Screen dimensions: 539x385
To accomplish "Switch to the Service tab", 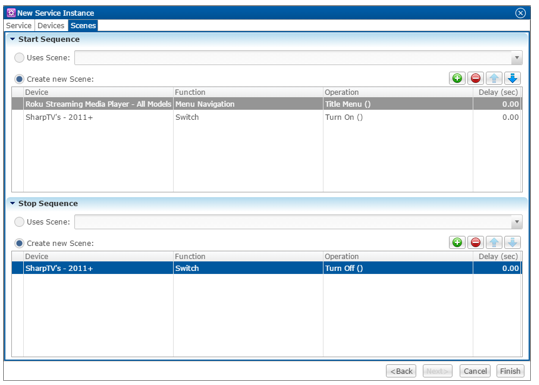I will [x=19, y=25].
